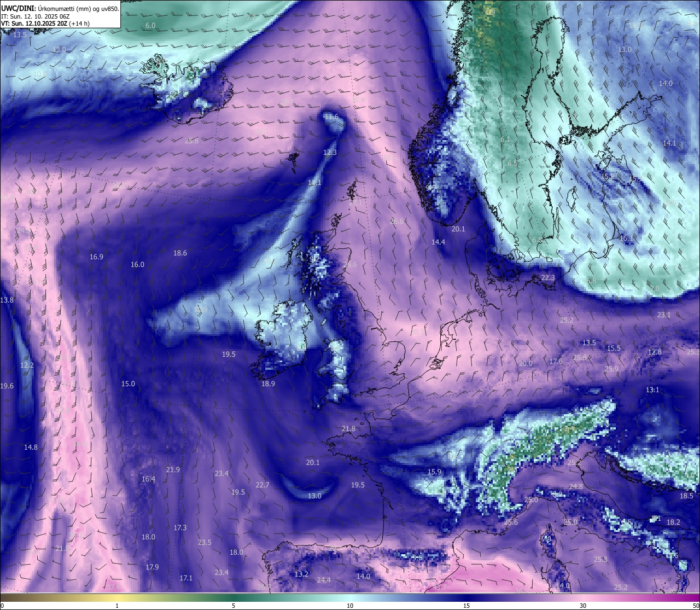The image size is (700, 610).
Task: Click the 12.2 value on the map
Action: tap(27, 365)
